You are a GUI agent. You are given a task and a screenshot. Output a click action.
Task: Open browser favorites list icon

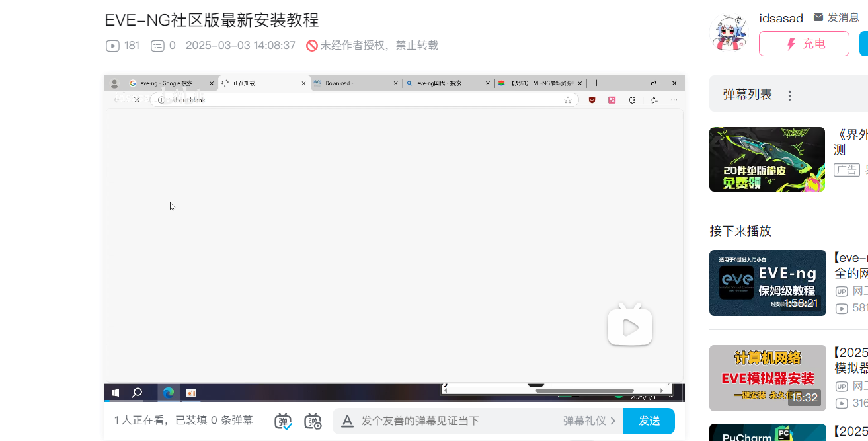pyautogui.click(x=654, y=100)
